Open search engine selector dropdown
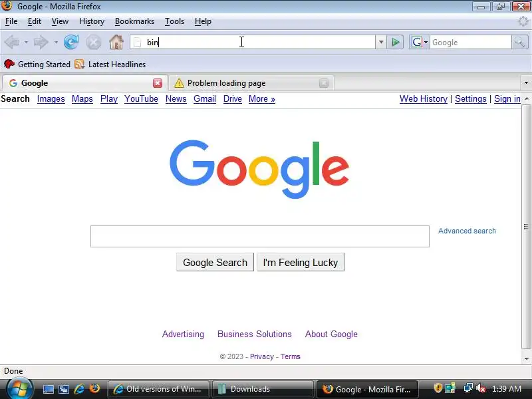This screenshot has height=399, width=532. (x=426, y=43)
